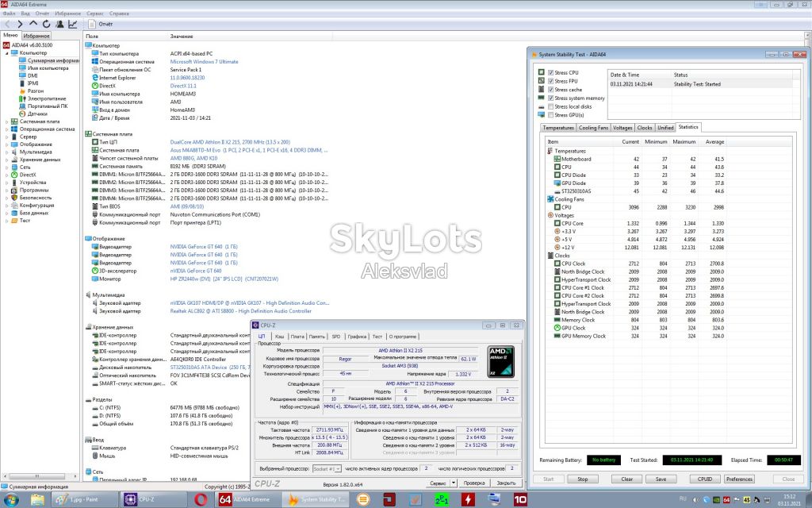Open Датчики sensors tree item
This screenshot has height=508, width=812.
37,114
